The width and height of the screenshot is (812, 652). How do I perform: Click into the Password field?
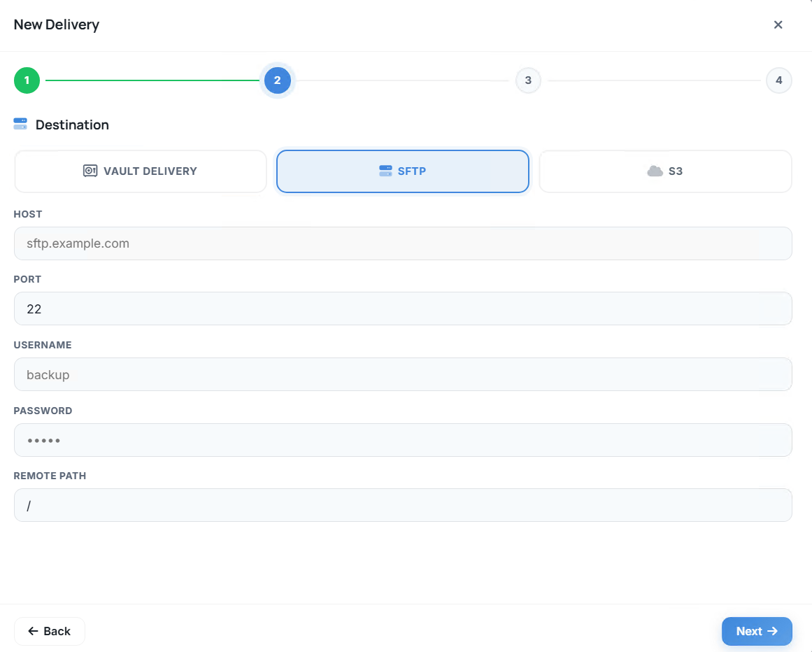tap(403, 440)
